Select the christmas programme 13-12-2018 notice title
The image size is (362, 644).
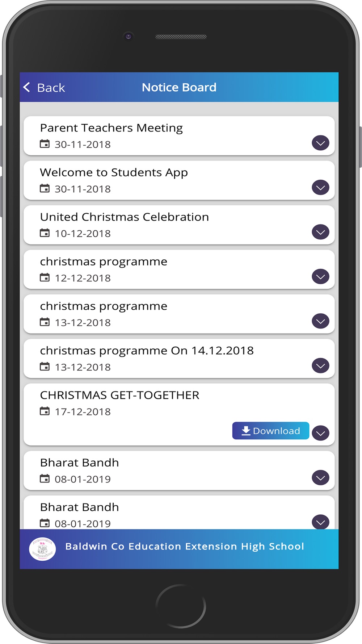click(x=104, y=306)
